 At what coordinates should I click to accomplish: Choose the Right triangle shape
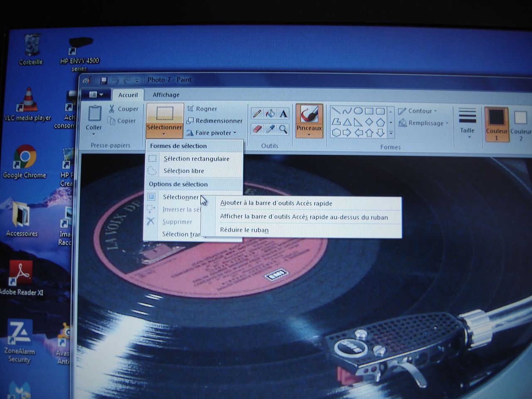pyautogui.click(x=358, y=122)
